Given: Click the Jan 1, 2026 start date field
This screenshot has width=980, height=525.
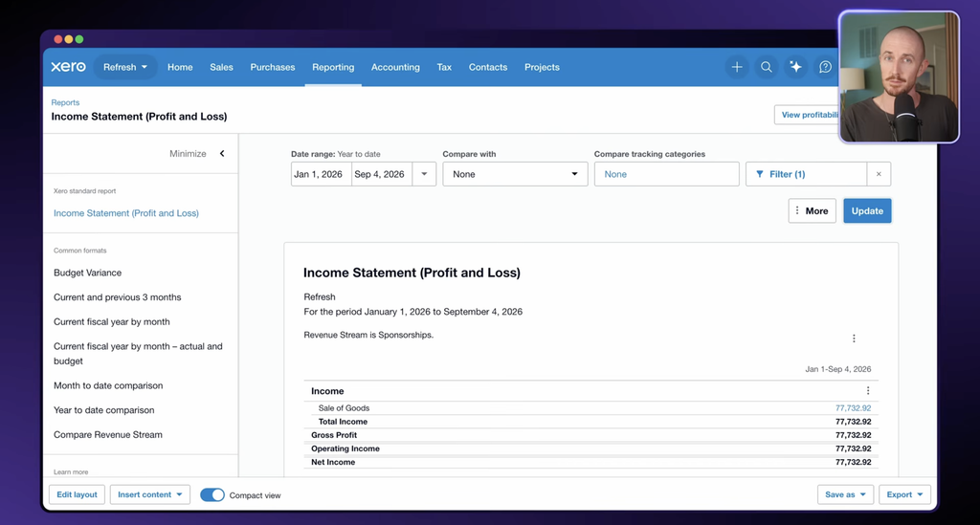Looking at the screenshot, I should pos(321,174).
